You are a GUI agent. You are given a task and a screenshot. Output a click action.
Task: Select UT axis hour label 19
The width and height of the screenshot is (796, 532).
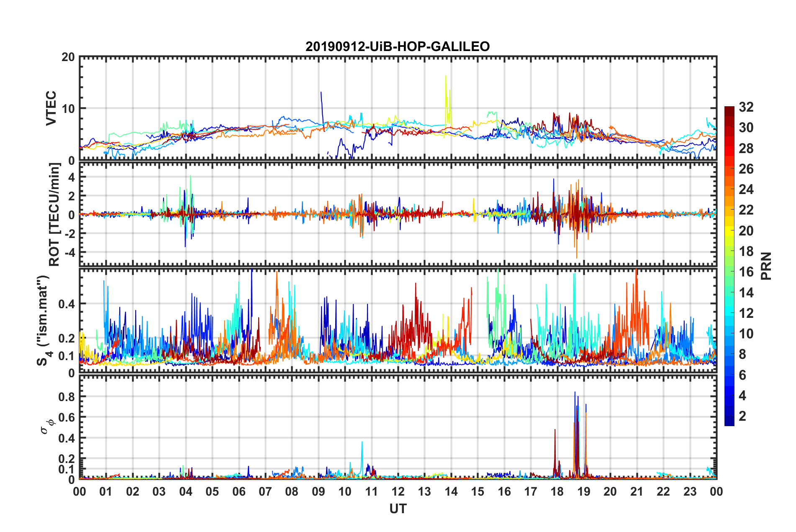[x=584, y=491]
